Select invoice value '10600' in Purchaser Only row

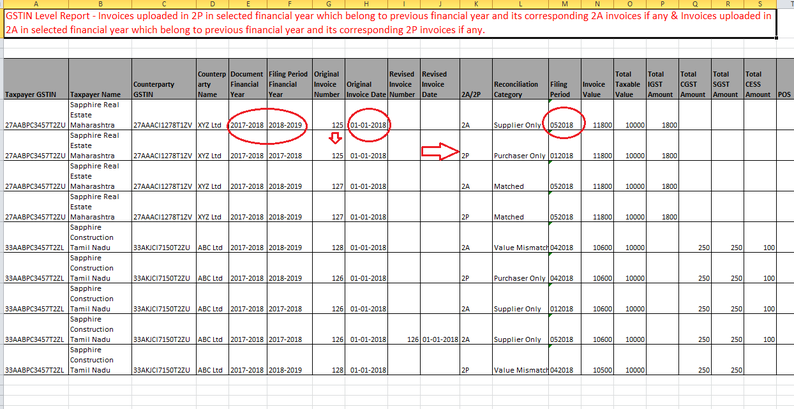click(x=597, y=268)
